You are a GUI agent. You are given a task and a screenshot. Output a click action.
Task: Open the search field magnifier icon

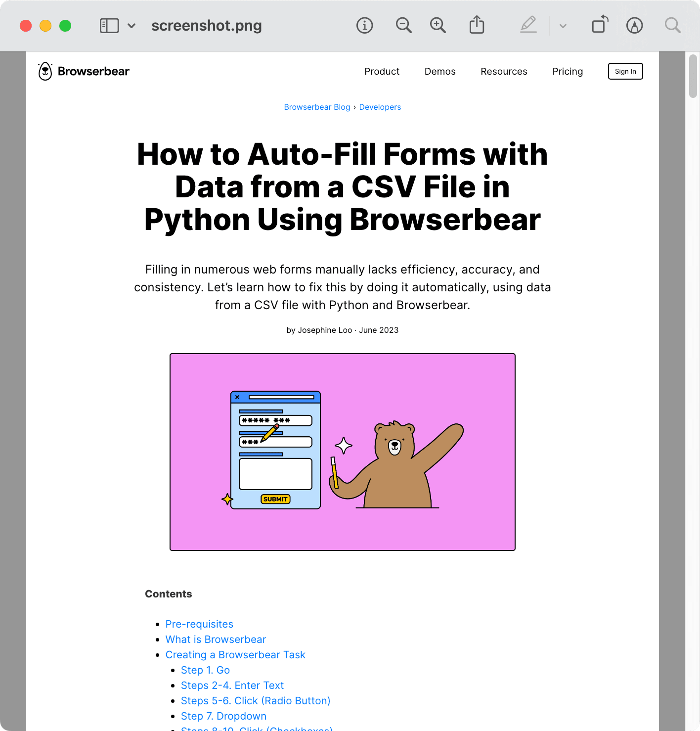673,25
